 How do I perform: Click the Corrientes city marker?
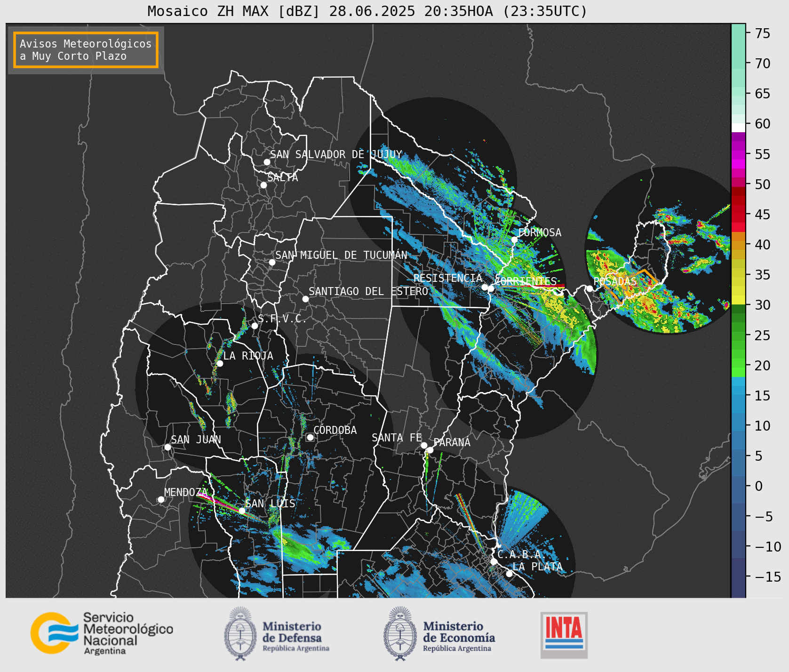491,288
